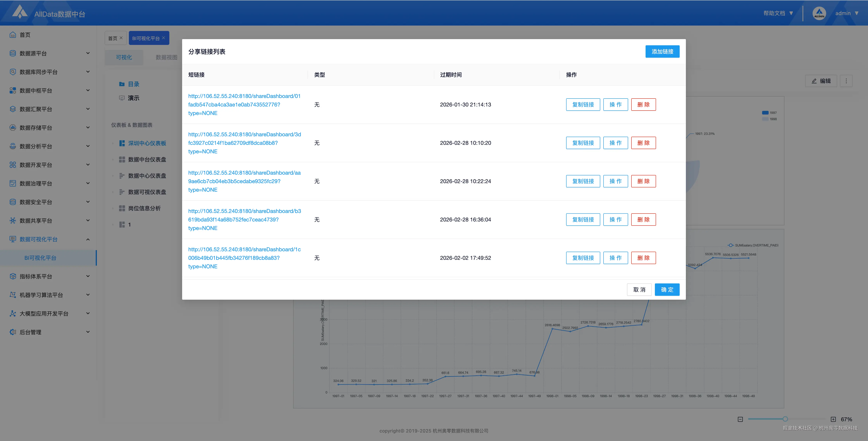Click the zoom-out minus icon
This screenshot has width=868, height=441.
click(x=740, y=419)
